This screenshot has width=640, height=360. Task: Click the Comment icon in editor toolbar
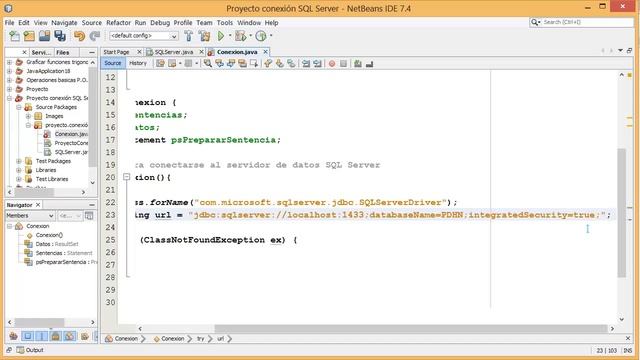(x=358, y=63)
